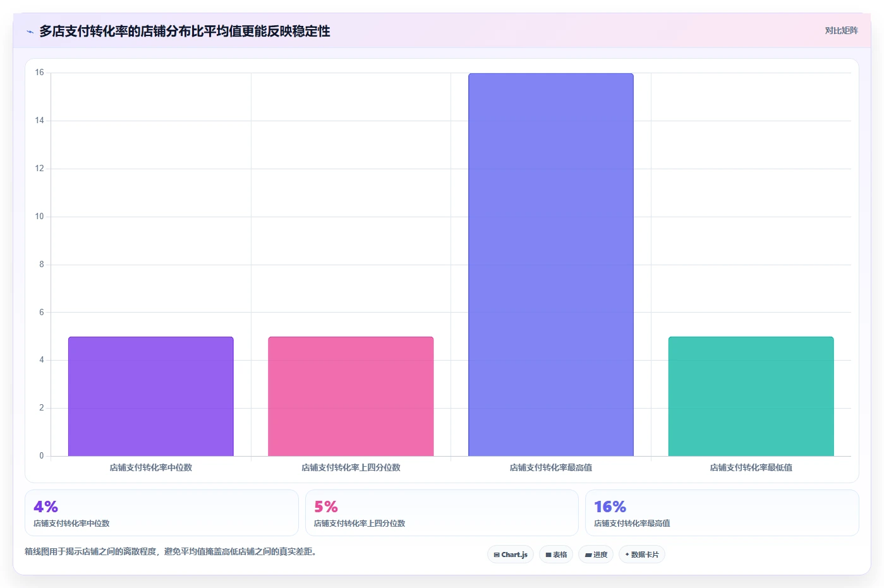Viewport: 884px width, 588px height.
Task: Click the y-axis tick label 6
Action: click(x=42, y=313)
